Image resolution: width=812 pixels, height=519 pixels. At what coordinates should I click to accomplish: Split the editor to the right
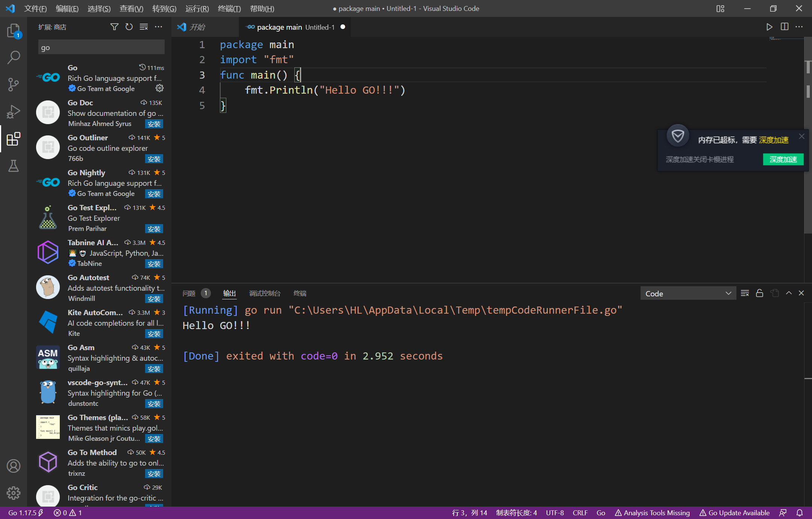(785, 27)
